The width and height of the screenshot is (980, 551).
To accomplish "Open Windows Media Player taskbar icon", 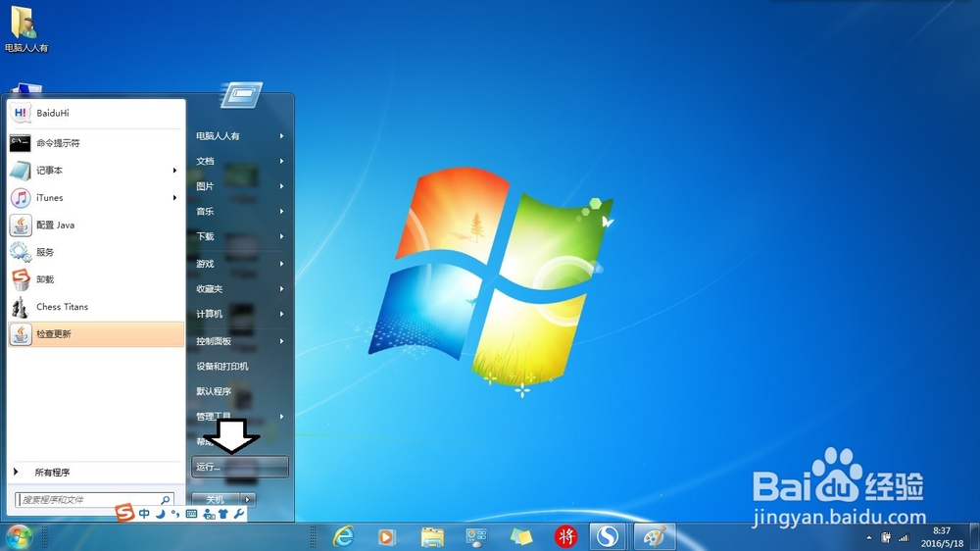I will click(387, 537).
